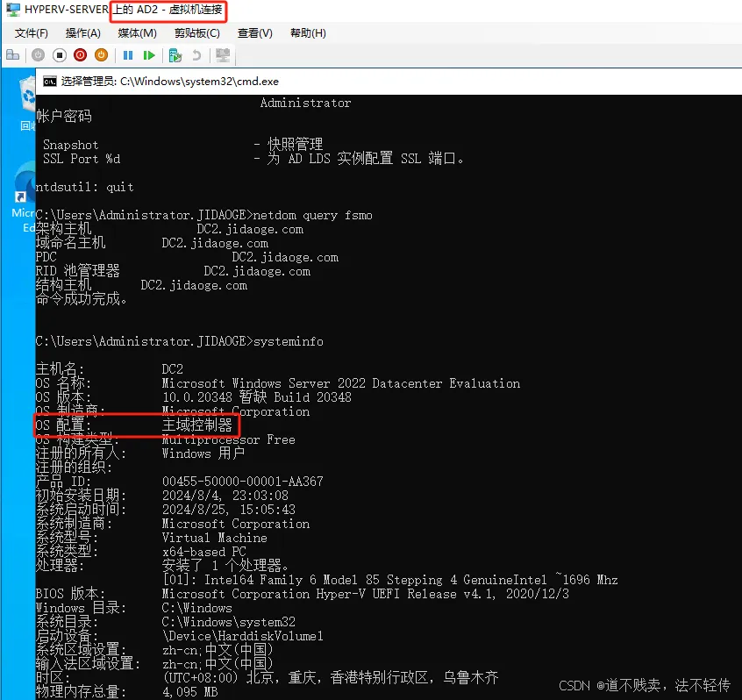
Task: Click the enhanced session monitor icon
Action: coord(223,55)
